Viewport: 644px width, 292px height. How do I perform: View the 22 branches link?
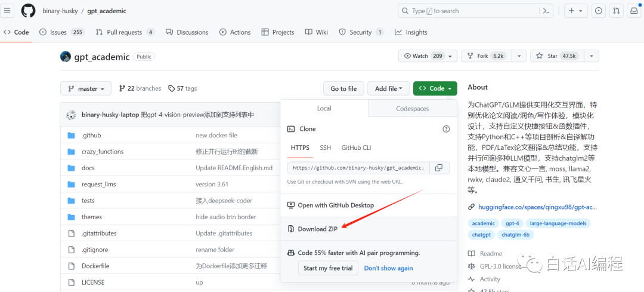tap(140, 88)
